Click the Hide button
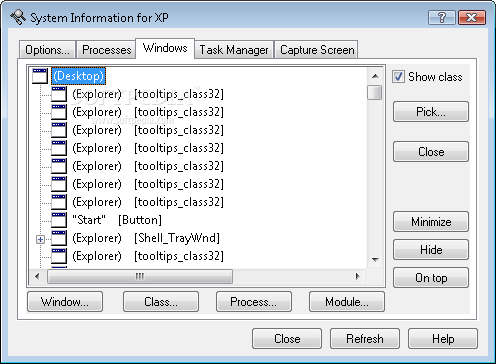The width and height of the screenshot is (496, 364). (x=431, y=250)
